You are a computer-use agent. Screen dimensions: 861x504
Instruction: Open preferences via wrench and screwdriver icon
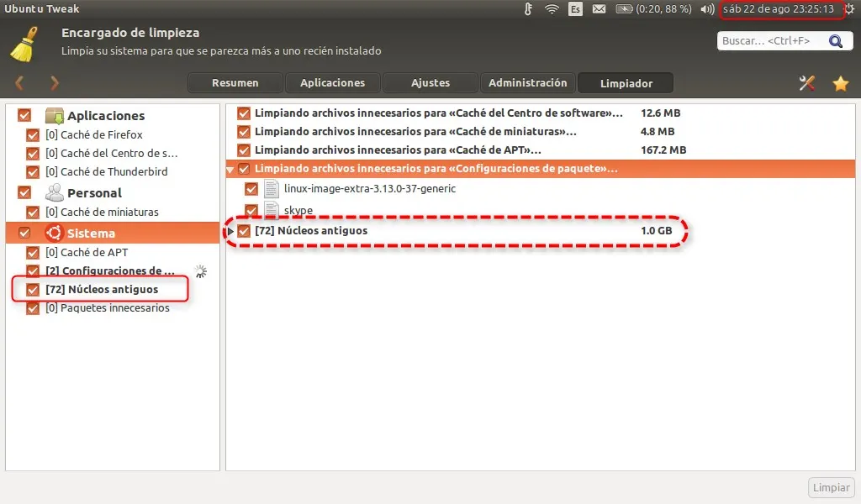(807, 83)
